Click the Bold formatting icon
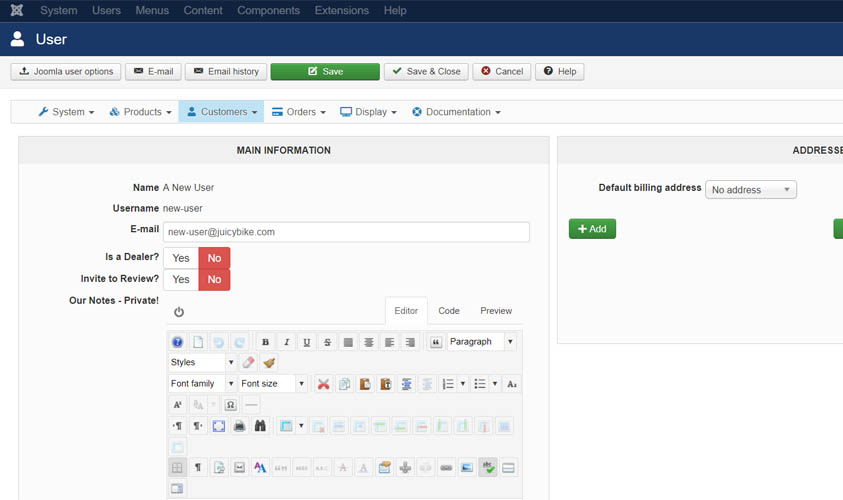Viewport: 843px width, 500px height. 265,342
